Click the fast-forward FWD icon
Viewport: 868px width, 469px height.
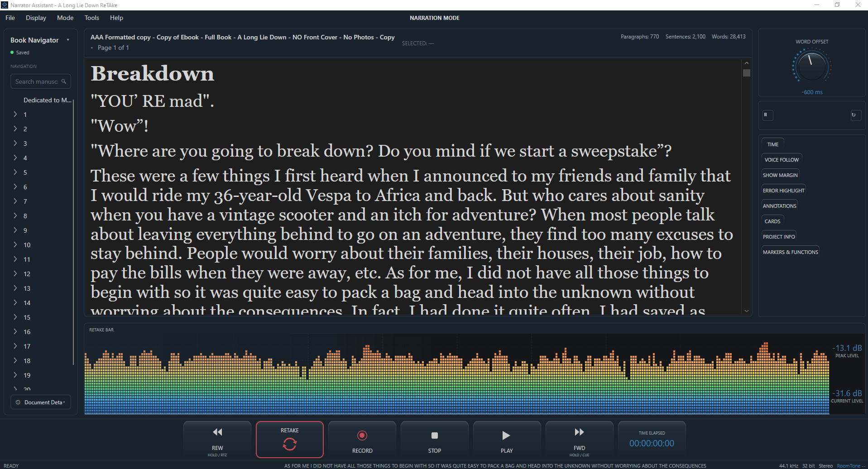(579, 432)
